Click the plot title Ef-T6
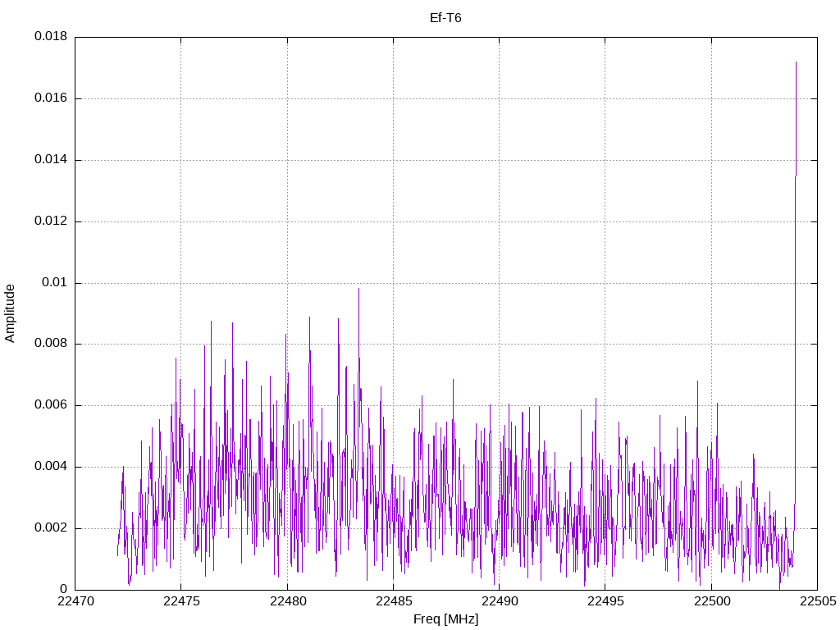 click(445, 18)
